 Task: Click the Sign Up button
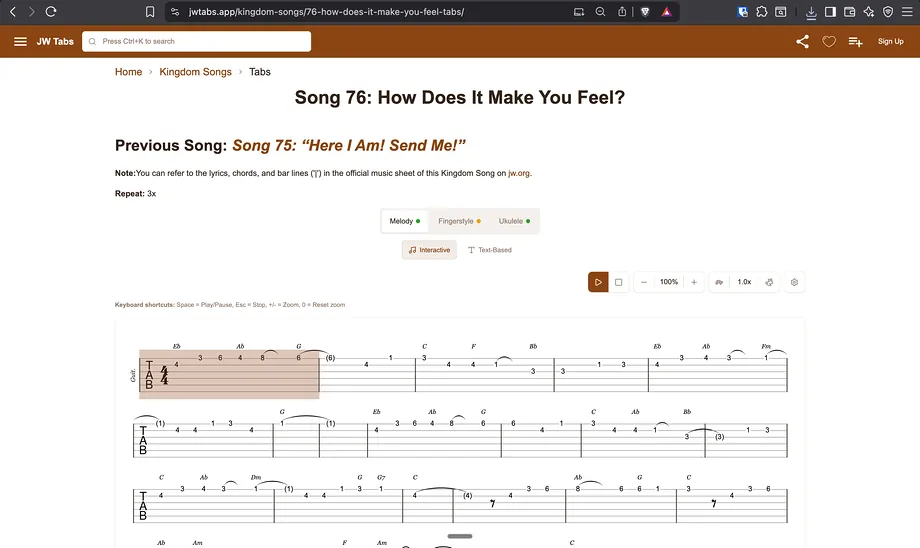click(x=891, y=42)
